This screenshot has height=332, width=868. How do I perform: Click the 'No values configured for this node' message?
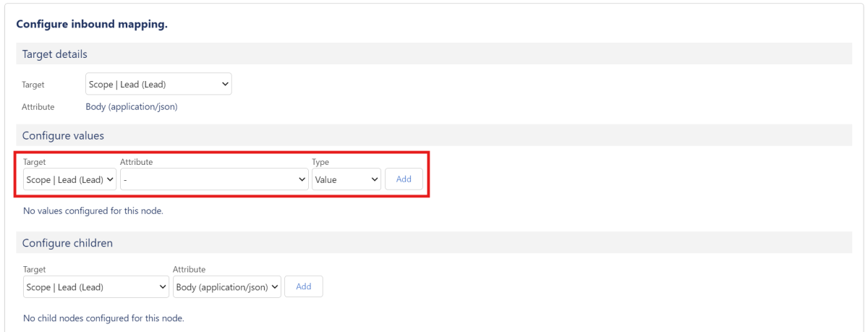pyautogui.click(x=93, y=211)
